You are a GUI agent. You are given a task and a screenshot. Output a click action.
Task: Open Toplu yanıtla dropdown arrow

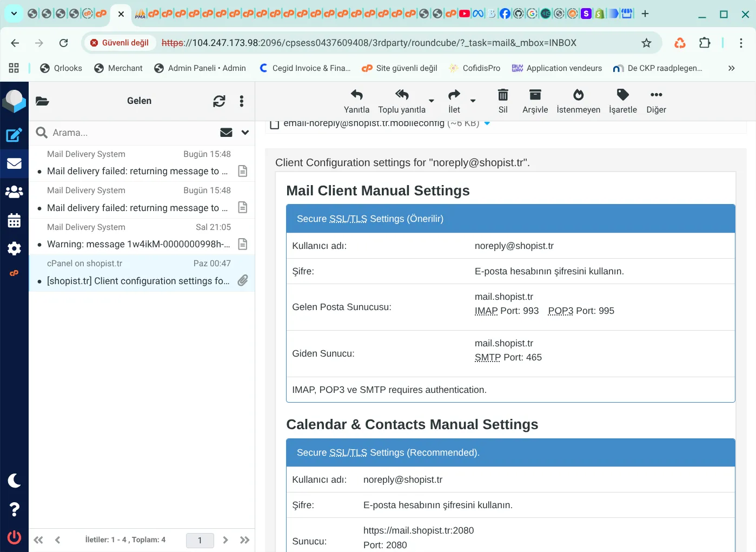click(x=432, y=101)
